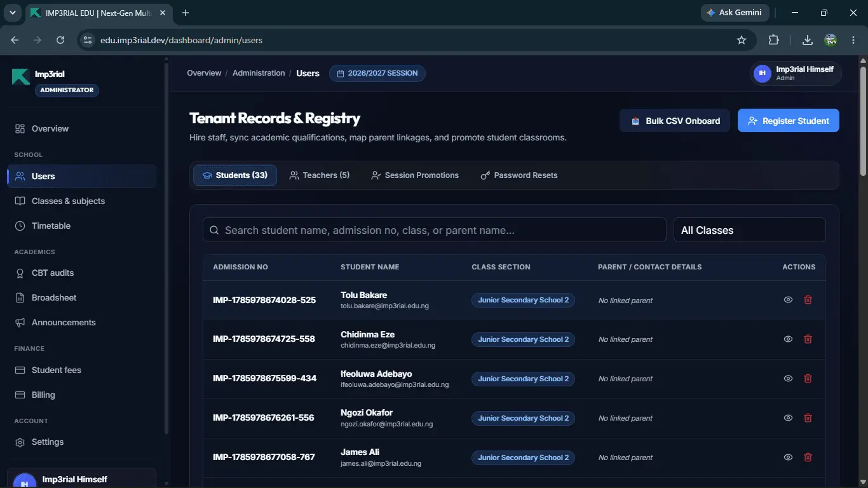Select the Students (33) tab

coord(235,175)
